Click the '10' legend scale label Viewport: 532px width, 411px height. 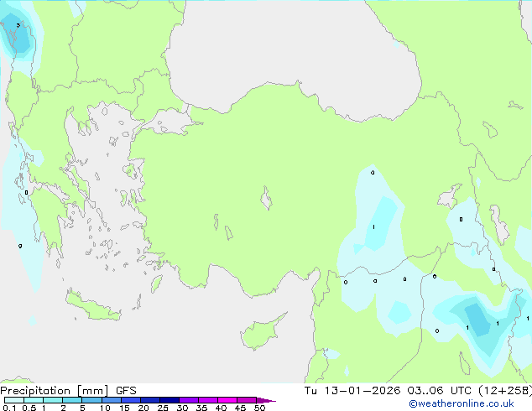[x=105, y=408]
